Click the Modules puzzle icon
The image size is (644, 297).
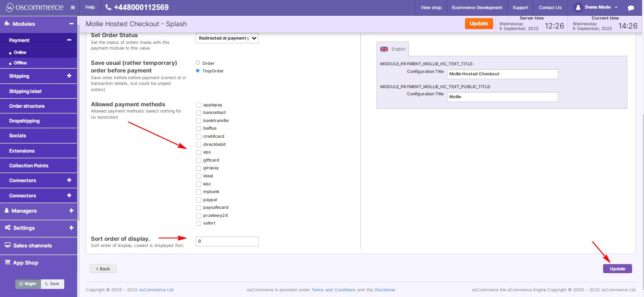pos(7,23)
